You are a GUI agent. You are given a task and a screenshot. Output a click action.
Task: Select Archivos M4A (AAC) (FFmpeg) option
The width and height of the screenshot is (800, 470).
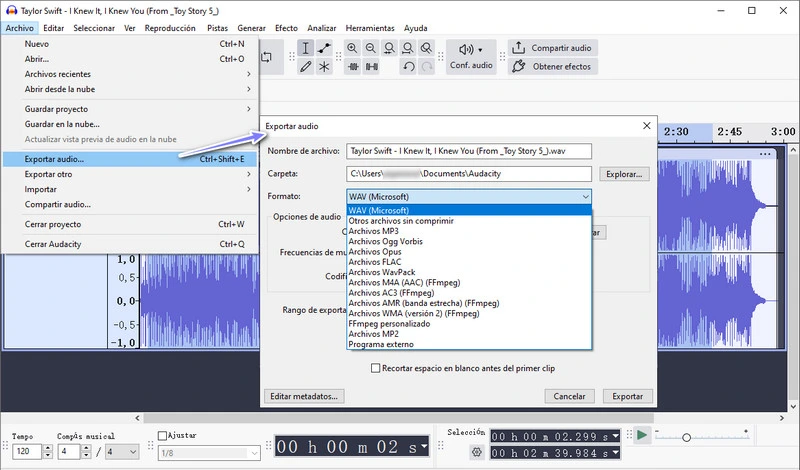[469, 282]
